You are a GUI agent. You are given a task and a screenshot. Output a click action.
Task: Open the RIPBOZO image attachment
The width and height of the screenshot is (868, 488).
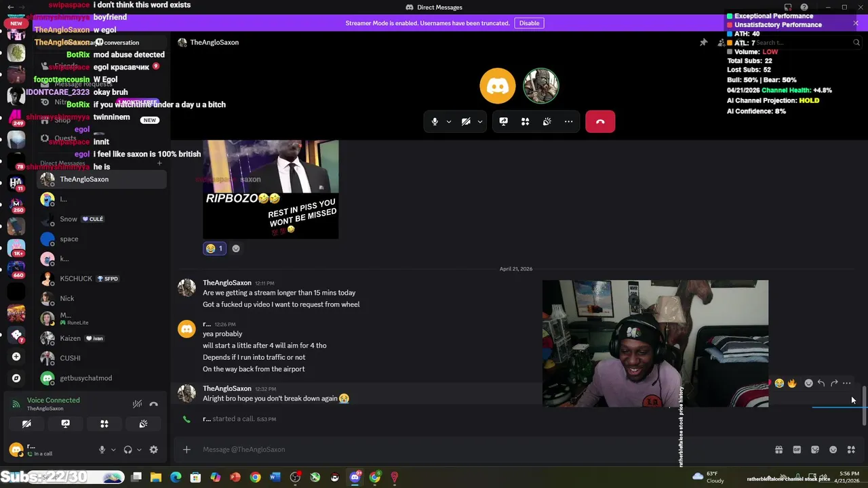click(271, 189)
